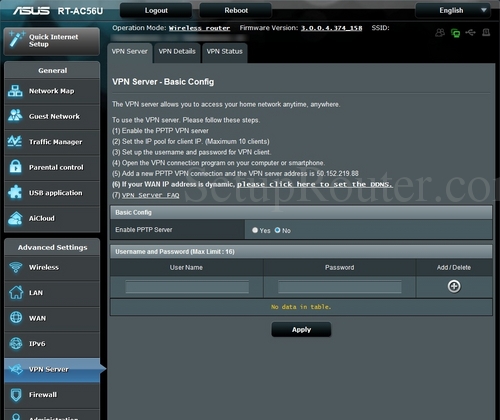The image size is (500, 420).
Task: Switch to the VPN Server tab
Action: point(130,52)
